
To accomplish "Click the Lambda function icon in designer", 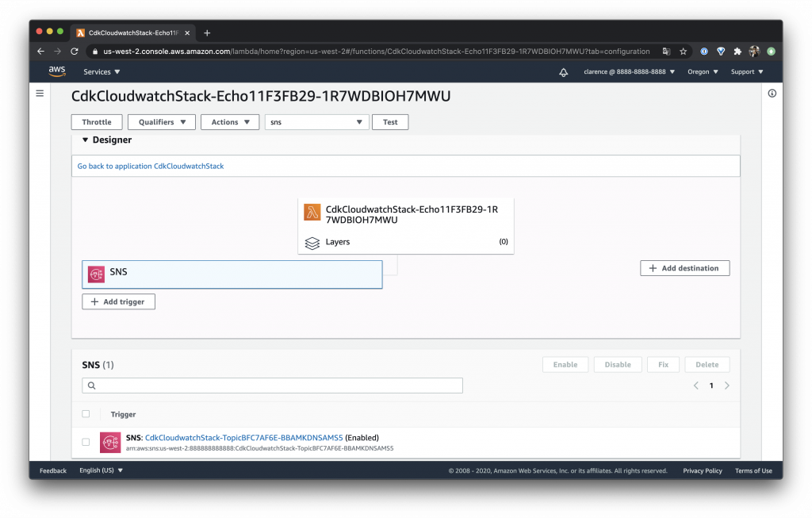I will click(x=312, y=212).
